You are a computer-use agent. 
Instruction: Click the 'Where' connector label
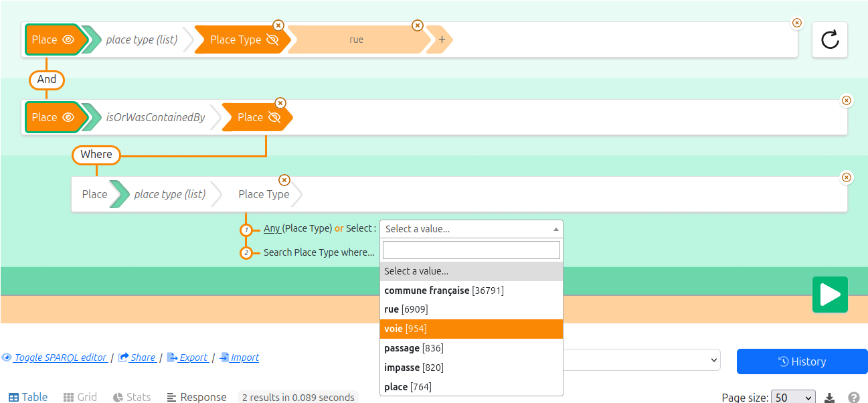click(x=96, y=155)
